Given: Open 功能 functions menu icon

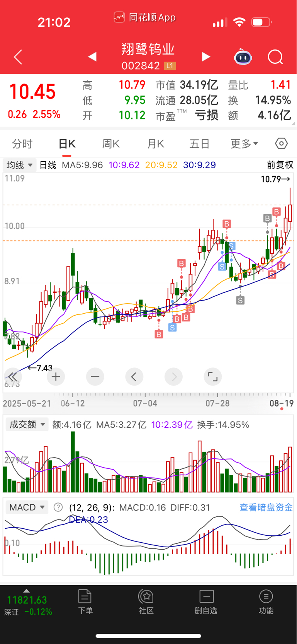Looking at the screenshot, I should tap(266, 602).
